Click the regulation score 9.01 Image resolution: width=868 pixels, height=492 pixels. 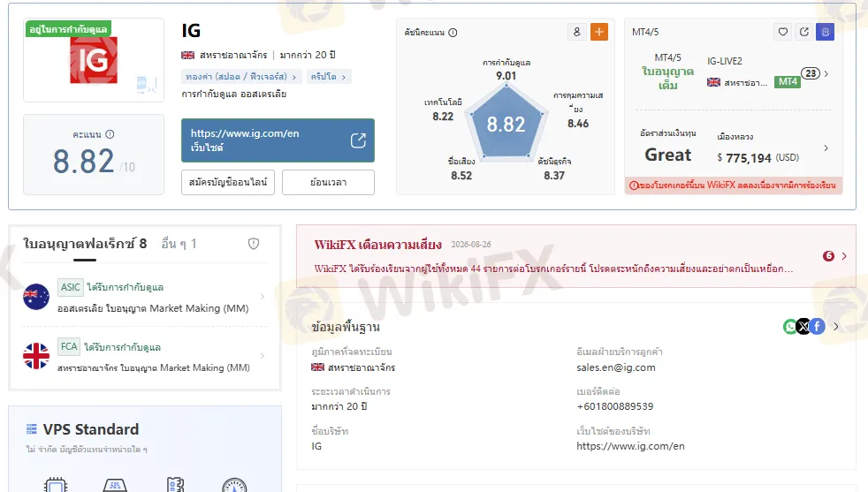point(506,76)
